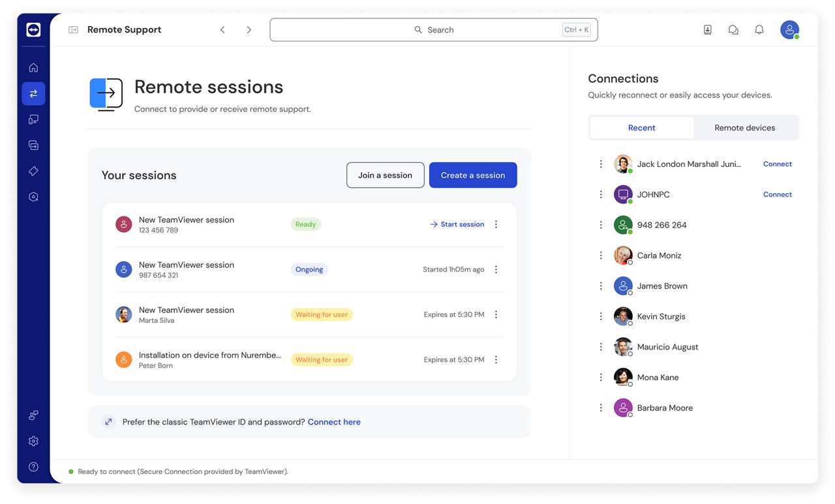Click the red avatar of session 123 456 789

124,224
